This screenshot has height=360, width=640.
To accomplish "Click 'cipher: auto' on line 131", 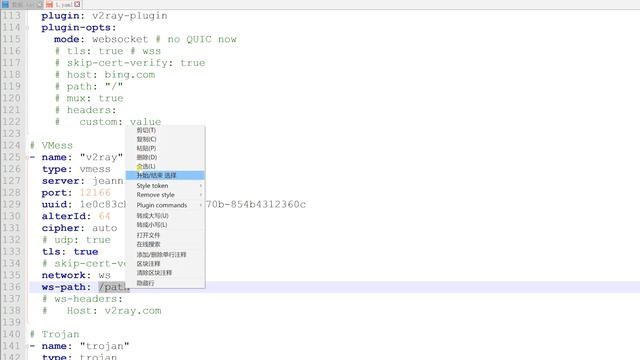I will [x=79, y=228].
